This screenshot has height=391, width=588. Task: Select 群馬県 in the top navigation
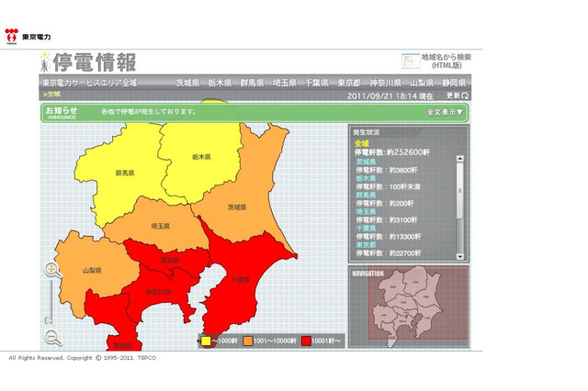(252, 83)
